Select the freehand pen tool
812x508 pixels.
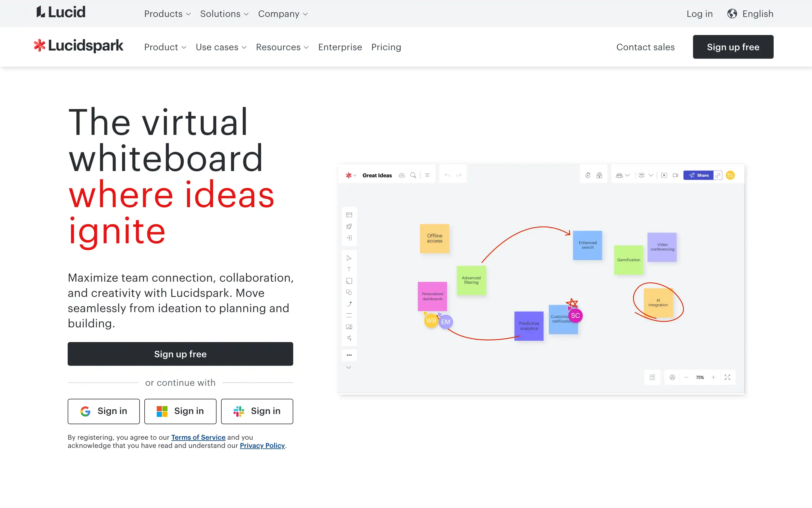pyautogui.click(x=349, y=338)
